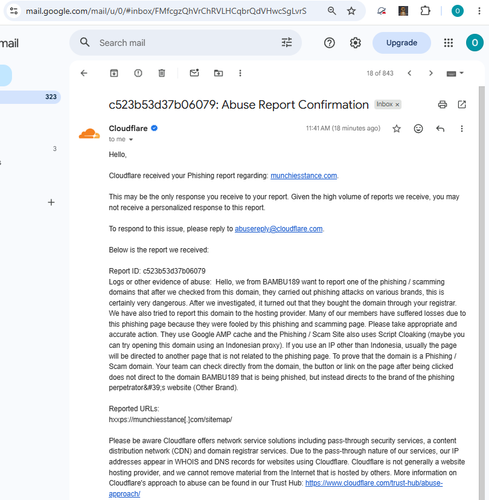Open More options in email toolbar
Image resolution: width=489 pixels, height=500 pixels.
[240, 73]
